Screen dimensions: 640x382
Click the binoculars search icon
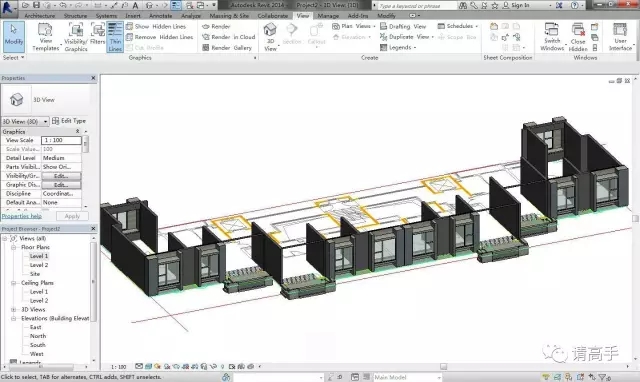point(463,5)
